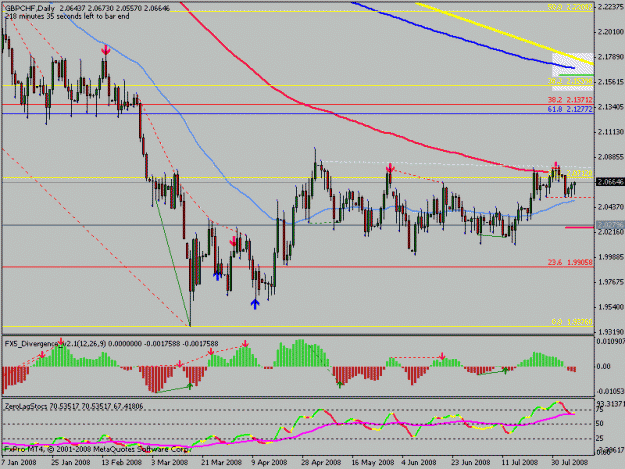Click the '218 minutes 35 seconds left to bar end' text
Image resolution: width=625 pixels, height=469 pixels.
[67, 16]
